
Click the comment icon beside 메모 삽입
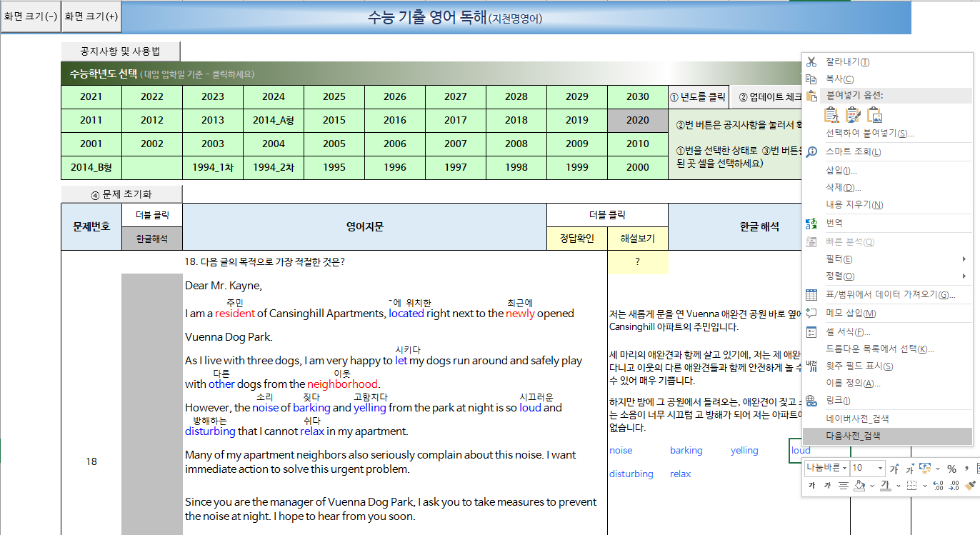point(811,313)
